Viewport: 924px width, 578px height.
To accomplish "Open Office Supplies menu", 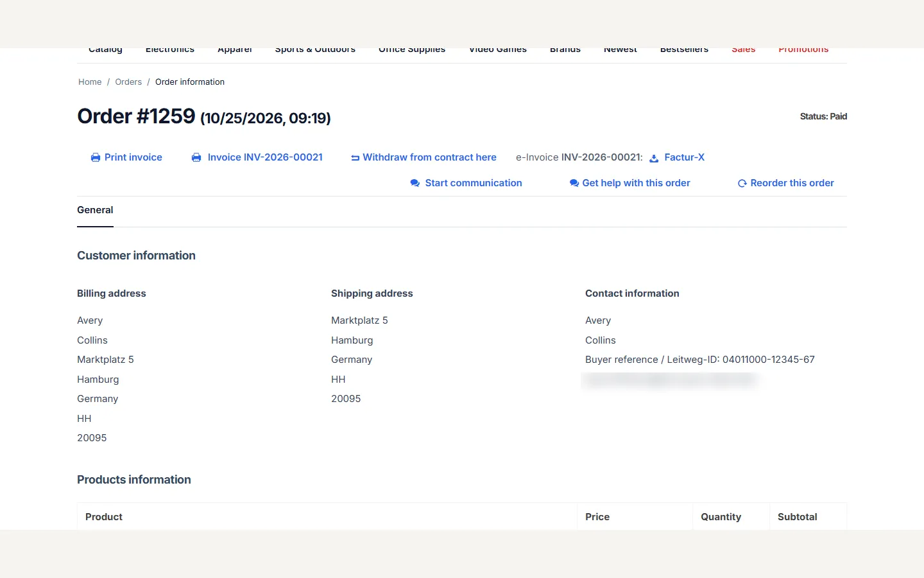I will coord(412,49).
